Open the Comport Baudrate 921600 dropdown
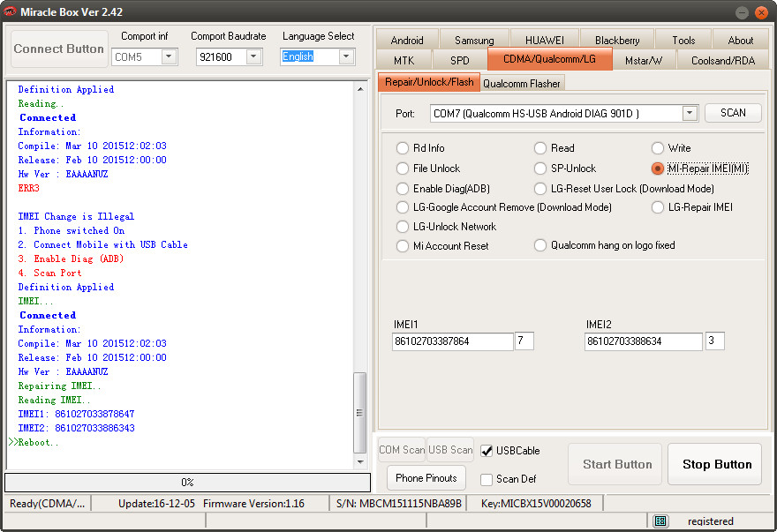 [253, 56]
